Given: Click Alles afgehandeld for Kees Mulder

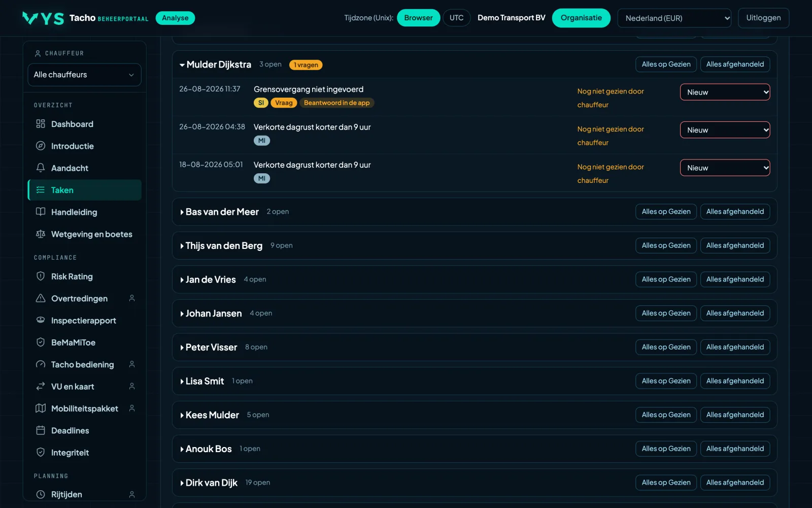Looking at the screenshot, I should [735, 415].
